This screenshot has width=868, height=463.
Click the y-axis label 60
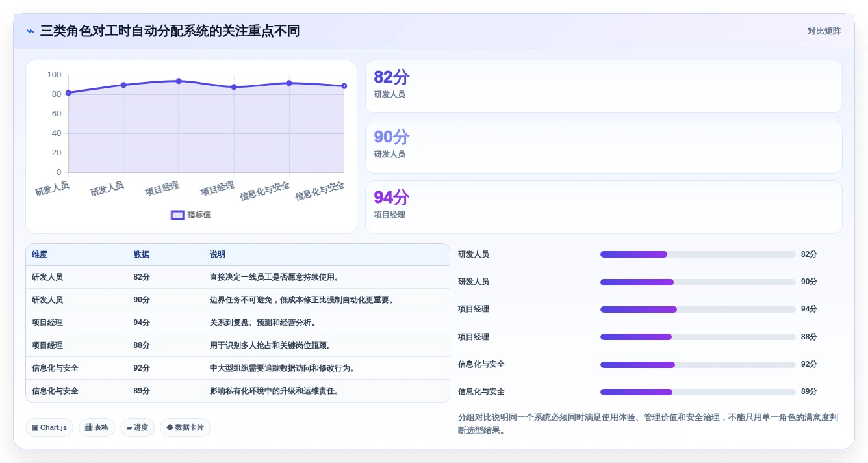(57, 114)
